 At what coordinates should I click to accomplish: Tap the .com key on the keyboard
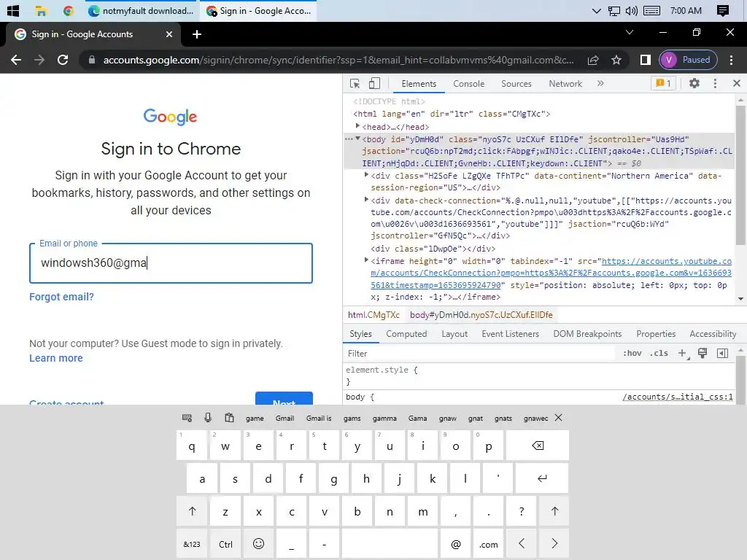[488, 544]
